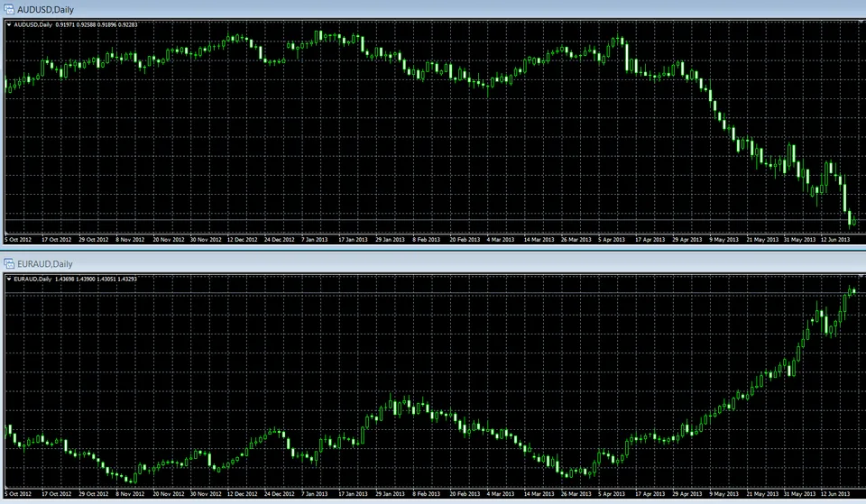
Task: Click '5 Oct 2012' on AUDUSD time axis
Action: tap(18, 240)
